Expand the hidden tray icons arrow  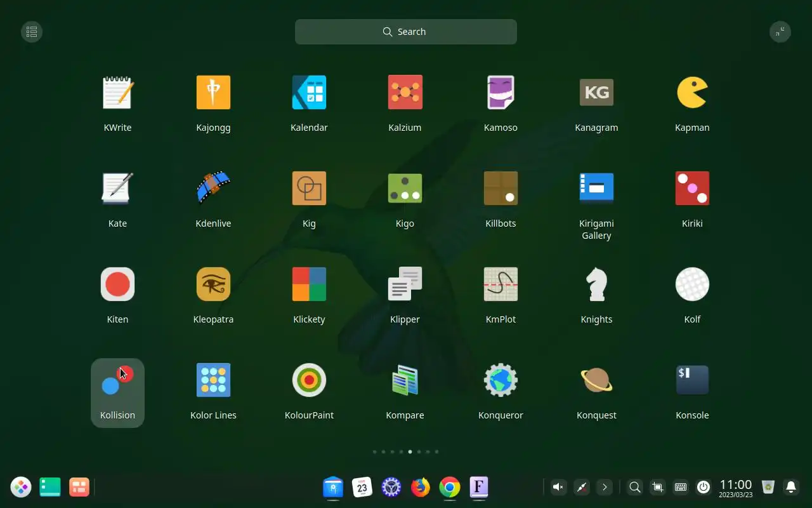(x=605, y=487)
